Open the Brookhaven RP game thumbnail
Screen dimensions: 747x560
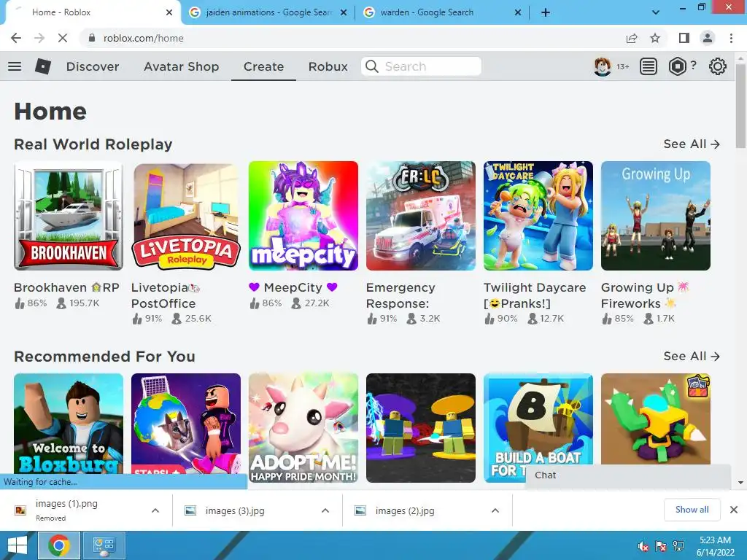click(x=69, y=216)
